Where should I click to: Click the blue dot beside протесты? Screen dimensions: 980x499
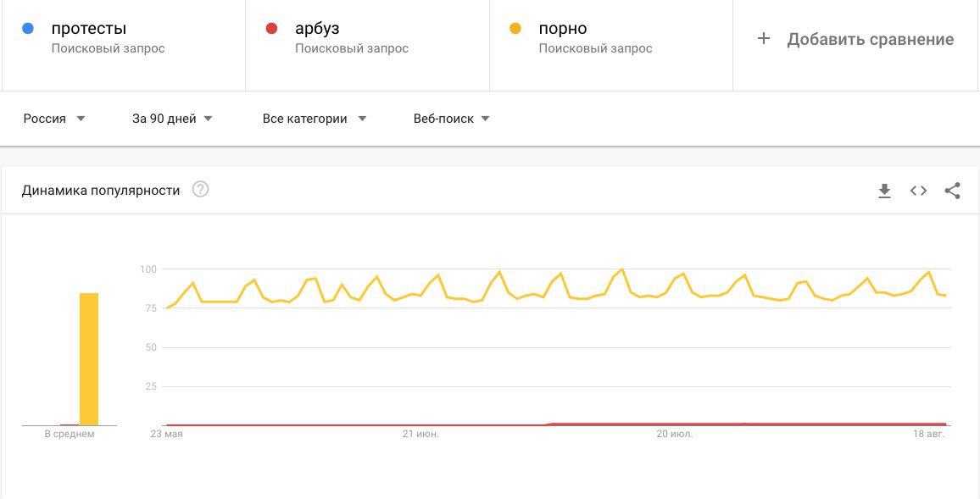coord(27,29)
